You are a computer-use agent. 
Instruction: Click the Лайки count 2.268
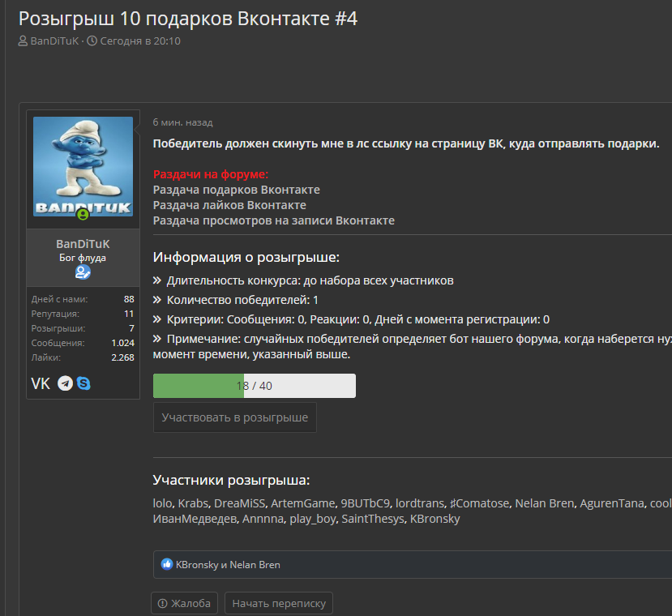[122, 357]
